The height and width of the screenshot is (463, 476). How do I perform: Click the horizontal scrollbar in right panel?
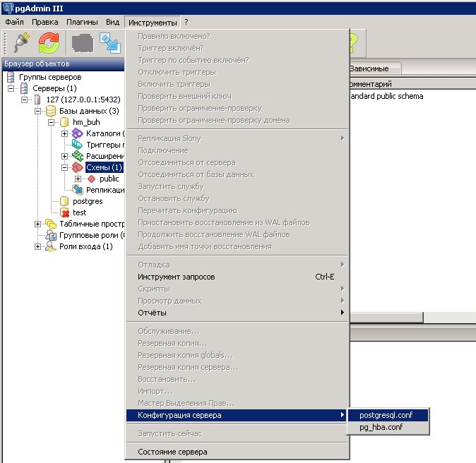tap(386, 318)
